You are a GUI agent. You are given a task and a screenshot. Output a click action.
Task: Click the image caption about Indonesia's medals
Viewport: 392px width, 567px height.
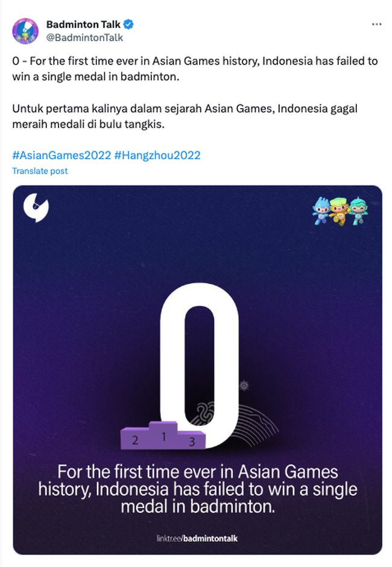[x=198, y=489]
